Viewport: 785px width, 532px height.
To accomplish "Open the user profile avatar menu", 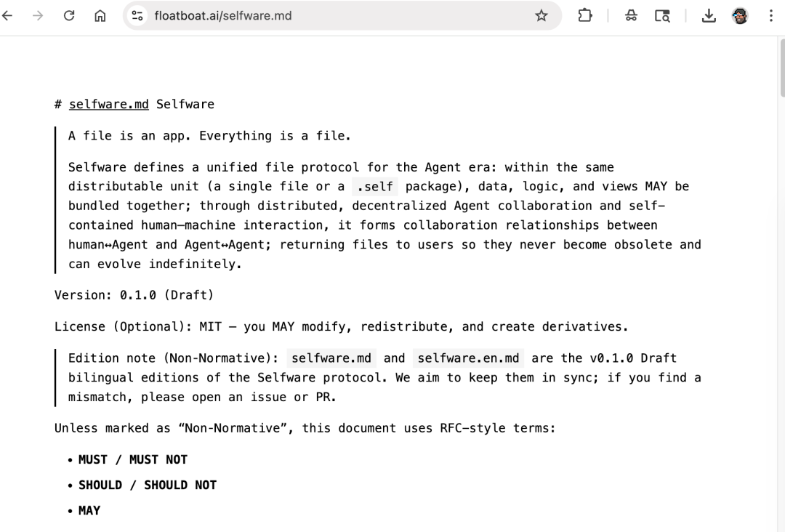I will [740, 16].
